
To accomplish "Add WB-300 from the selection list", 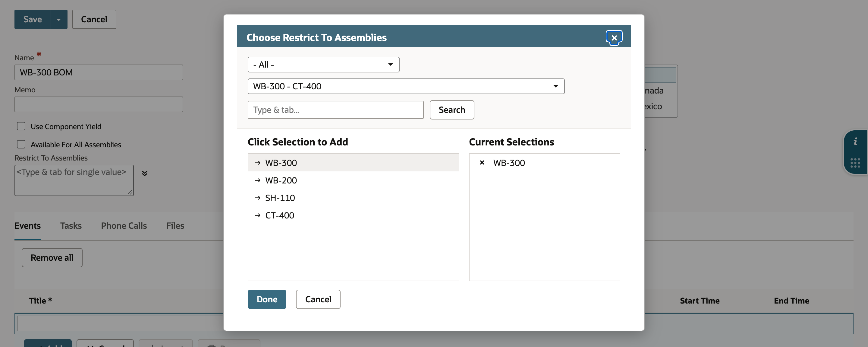I will click(353, 163).
